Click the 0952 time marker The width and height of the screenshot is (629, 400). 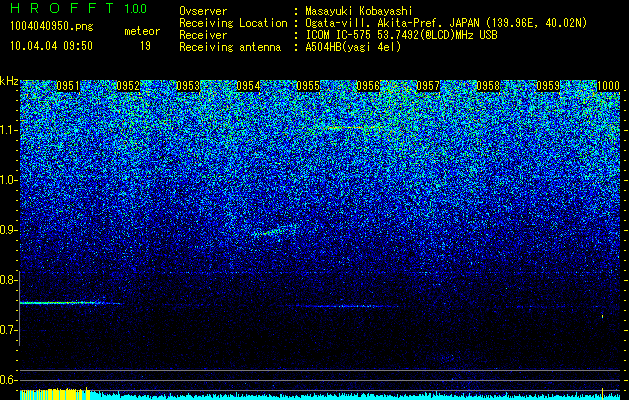point(128,86)
